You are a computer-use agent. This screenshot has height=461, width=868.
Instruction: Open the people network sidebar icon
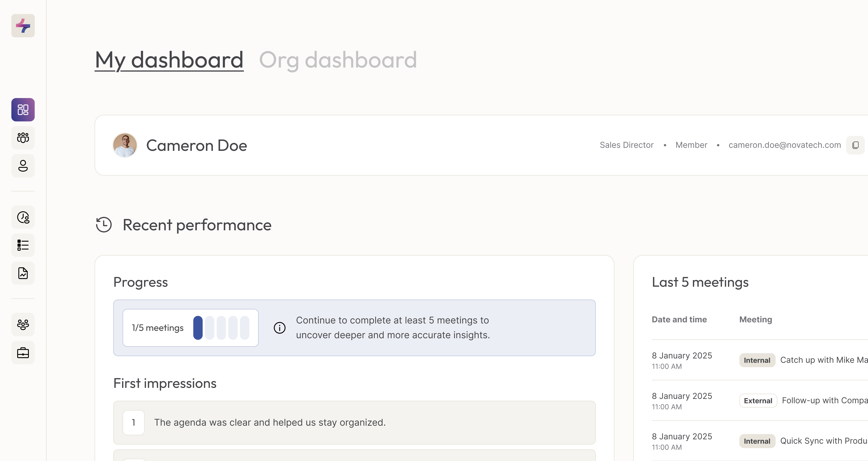click(23, 324)
